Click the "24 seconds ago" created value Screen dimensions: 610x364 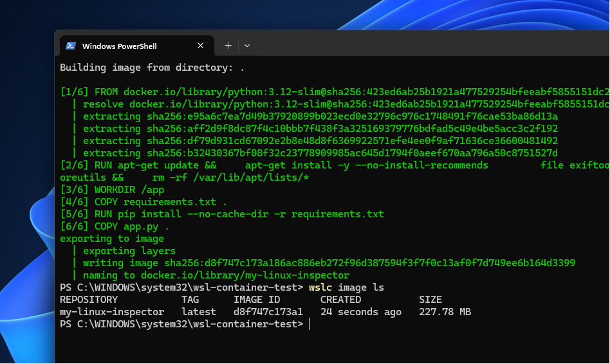coord(360,312)
